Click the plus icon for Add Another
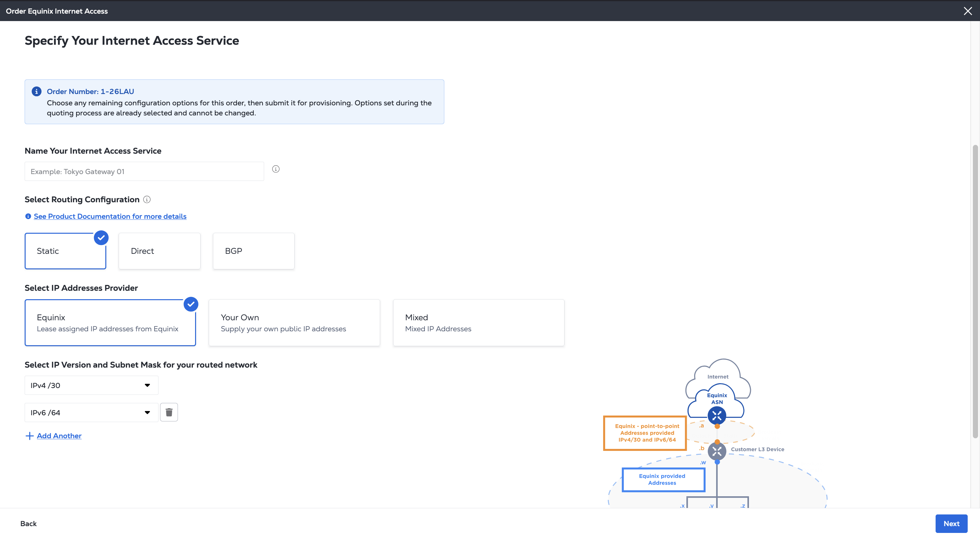The image size is (980, 542). coord(29,436)
